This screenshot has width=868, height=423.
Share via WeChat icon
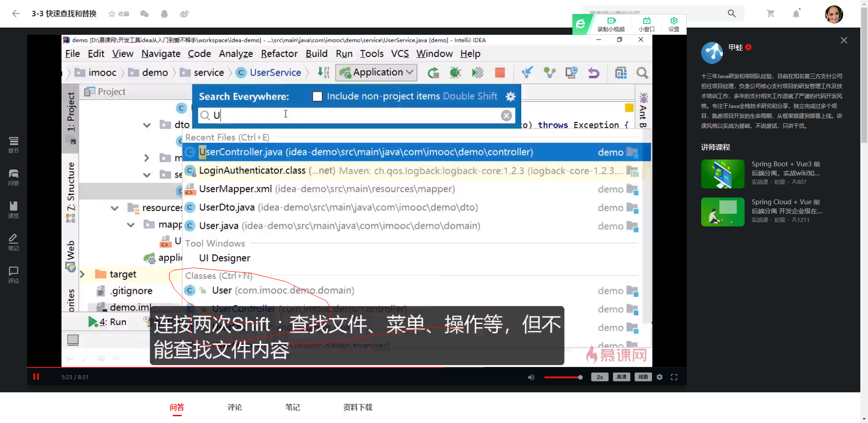145,14
